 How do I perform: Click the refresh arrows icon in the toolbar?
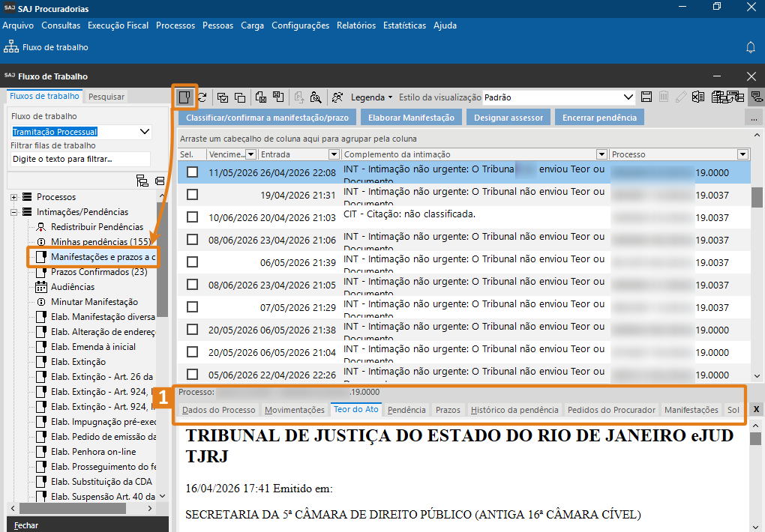202,97
